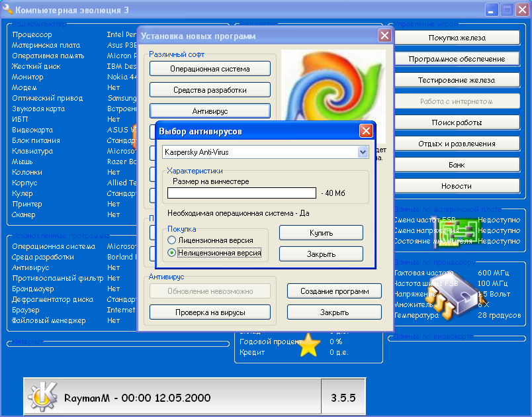The width and height of the screenshot is (532, 417).
Task: Click the KDE gear logo icon
Action: [x=42, y=396]
